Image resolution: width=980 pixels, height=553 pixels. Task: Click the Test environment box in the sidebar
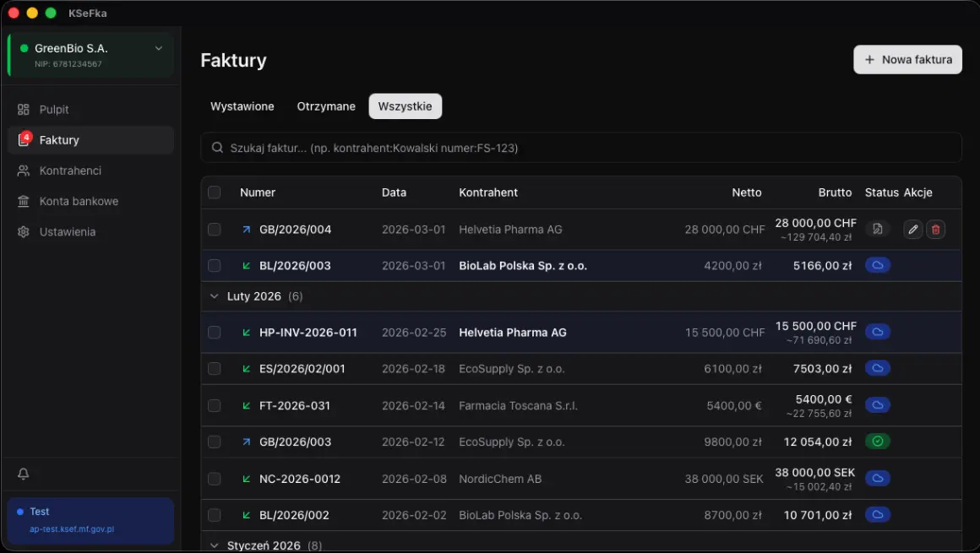point(90,520)
